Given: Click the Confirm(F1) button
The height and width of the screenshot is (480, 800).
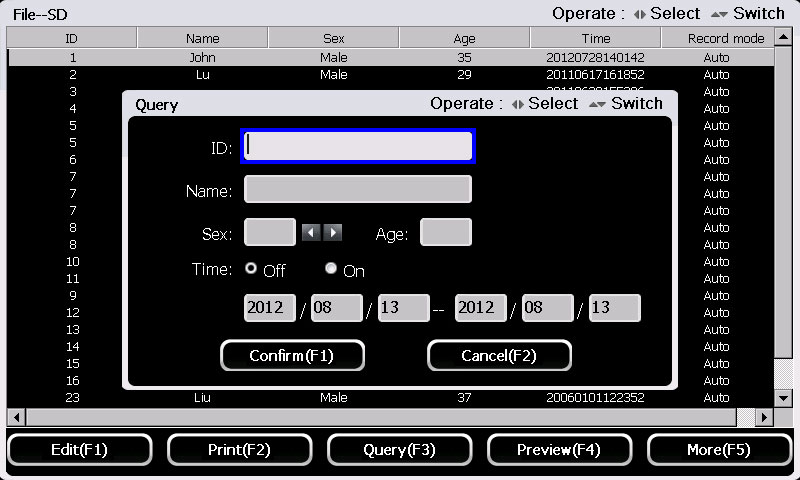Looking at the screenshot, I should coord(292,356).
